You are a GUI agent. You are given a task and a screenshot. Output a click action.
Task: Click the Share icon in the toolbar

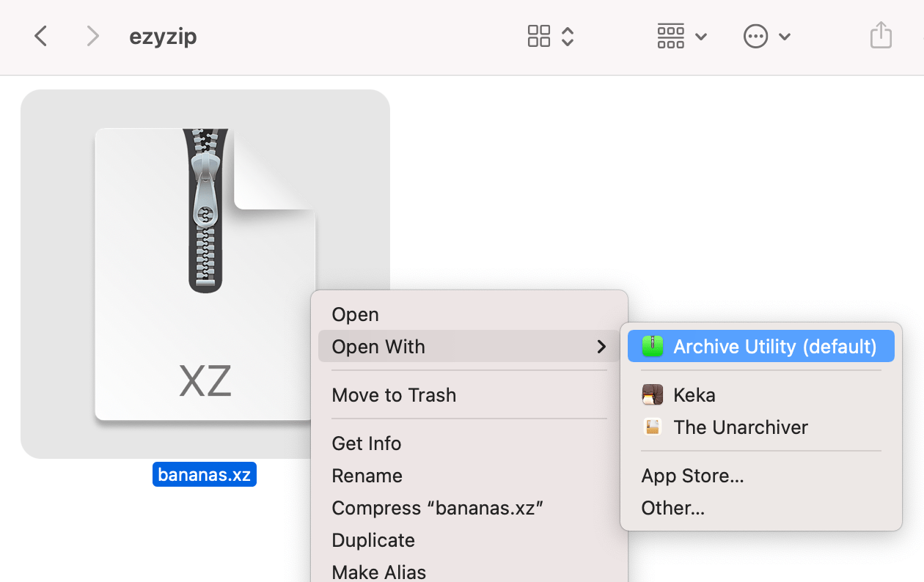(x=880, y=35)
